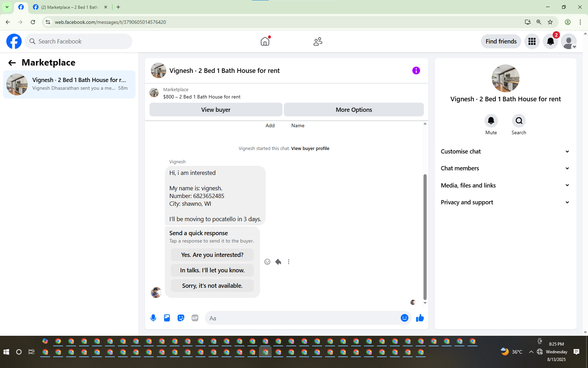Screen dimensions: 588x368
Task: Click Vignesh's avatar beside quick responses
Action: click(156, 292)
